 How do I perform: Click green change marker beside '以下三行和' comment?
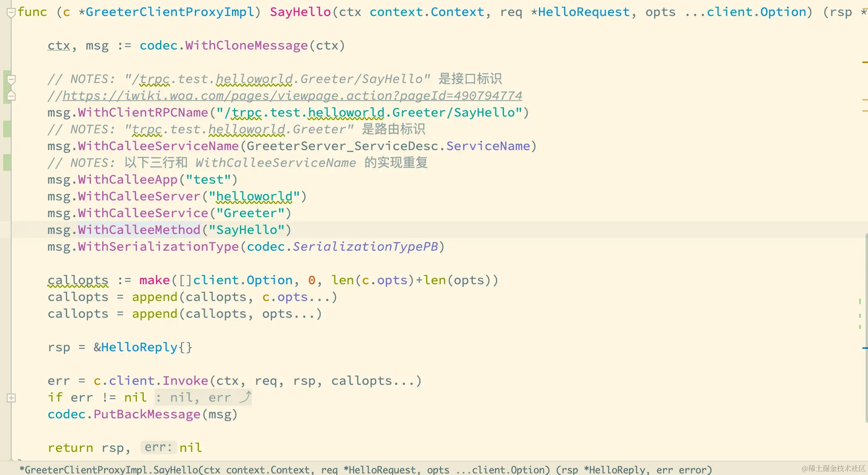coord(7,163)
